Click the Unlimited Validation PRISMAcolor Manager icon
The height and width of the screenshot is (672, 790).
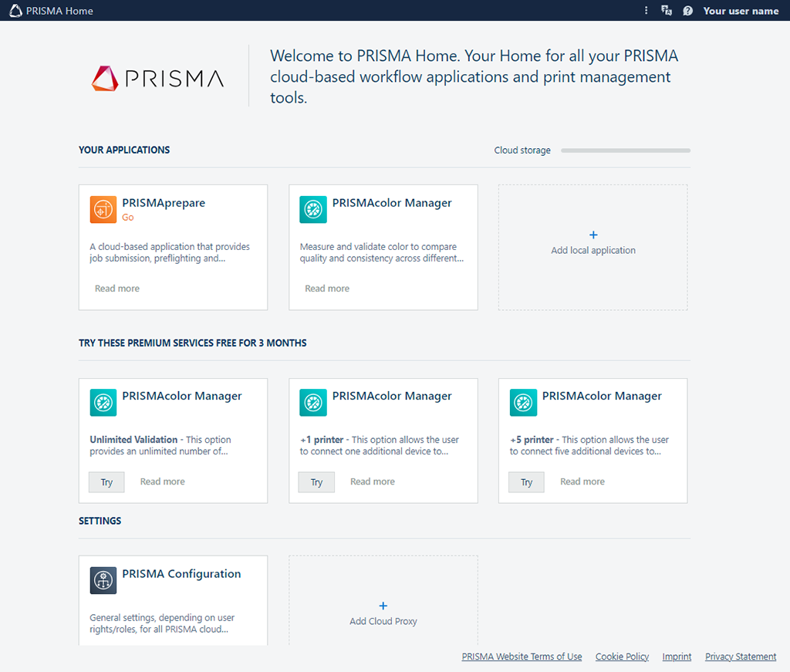pyautogui.click(x=103, y=403)
